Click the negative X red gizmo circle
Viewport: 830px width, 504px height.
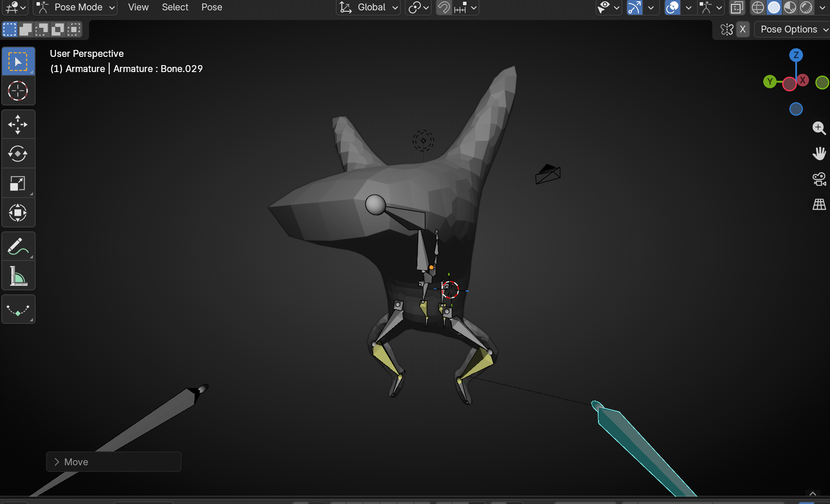coord(789,84)
